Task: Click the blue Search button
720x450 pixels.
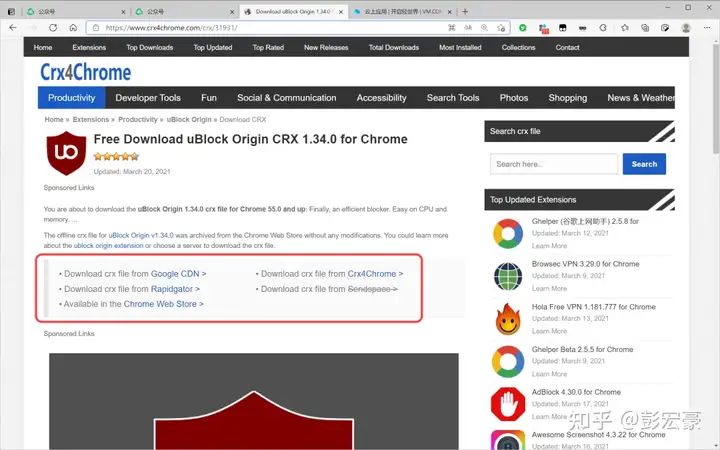Action: click(644, 164)
